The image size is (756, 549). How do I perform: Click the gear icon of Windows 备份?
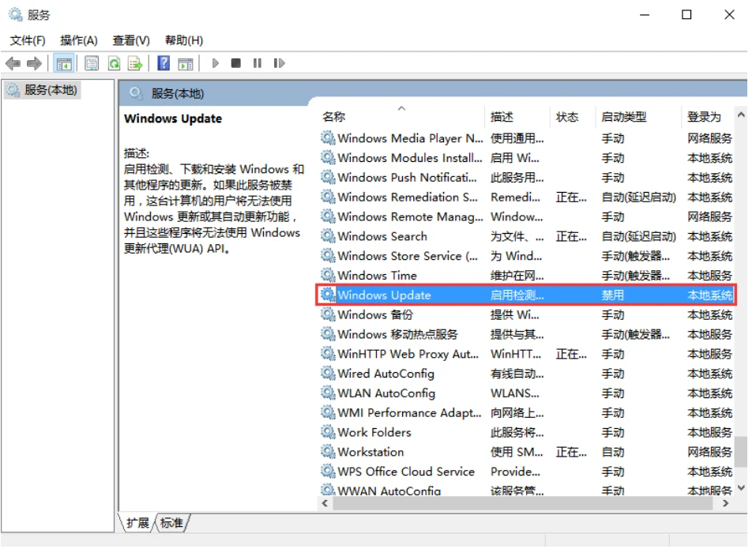coord(328,314)
